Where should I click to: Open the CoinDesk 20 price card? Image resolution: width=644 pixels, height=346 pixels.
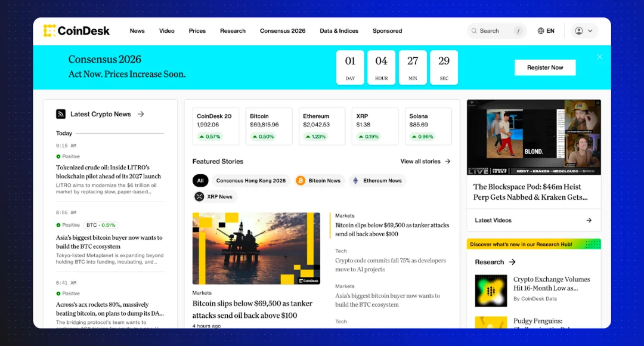click(x=216, y=126)
